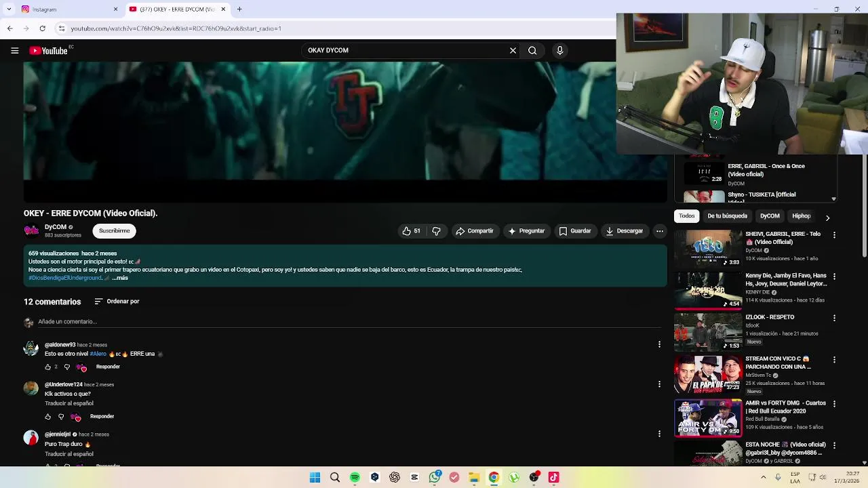Open options for the AMIR vs FORTY DMG video
This screenshot has height=488, width=868.
[x=834, y=404]
